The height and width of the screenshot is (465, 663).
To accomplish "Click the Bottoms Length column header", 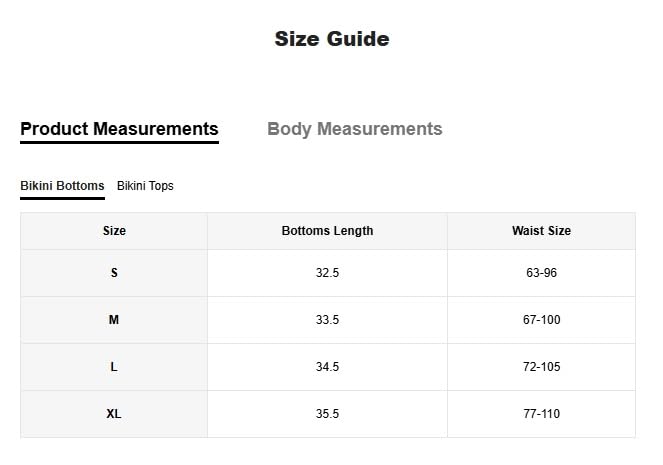I will tap(327, 231).
